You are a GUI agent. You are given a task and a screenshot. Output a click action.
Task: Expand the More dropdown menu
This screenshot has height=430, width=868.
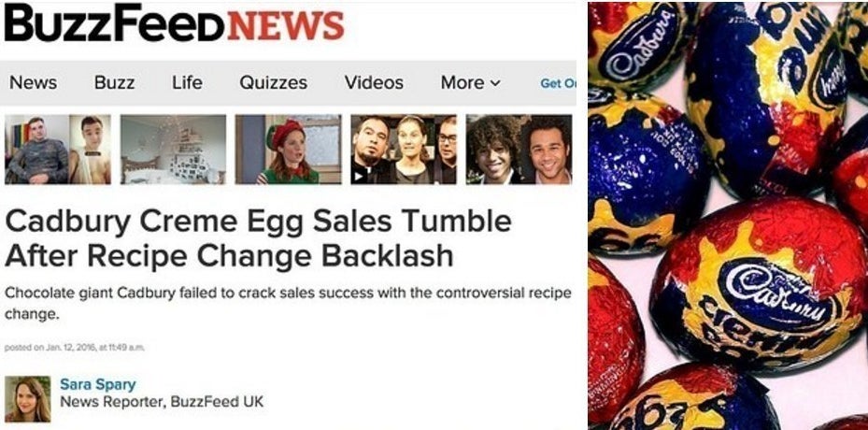coord(471,83)
